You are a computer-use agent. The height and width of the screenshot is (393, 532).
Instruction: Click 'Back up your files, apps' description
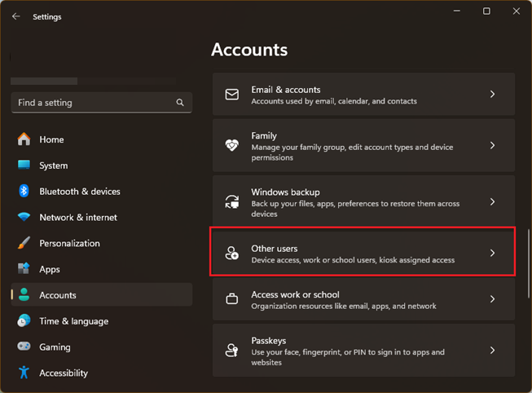pyautogui.click(x=355, y=209)
